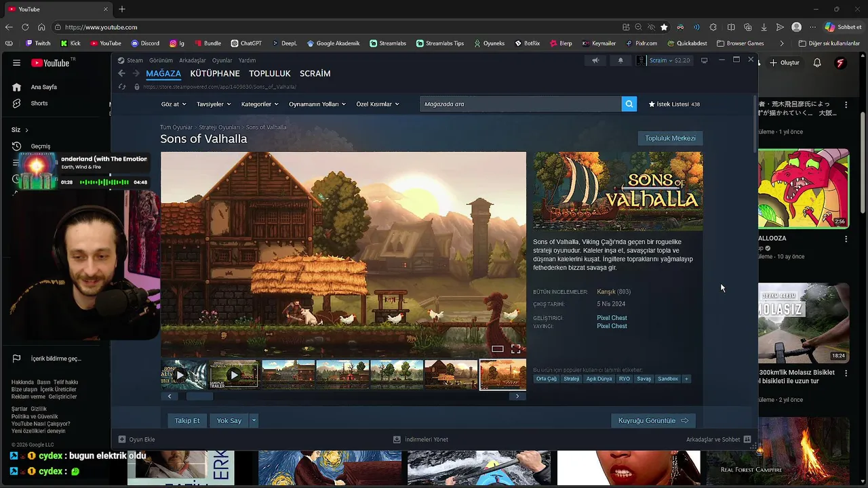Image resolution: width=868 pixels, height=488 pixels.
Task: Click YouTube Oluştur create button
Action: [x=784, y=62]
